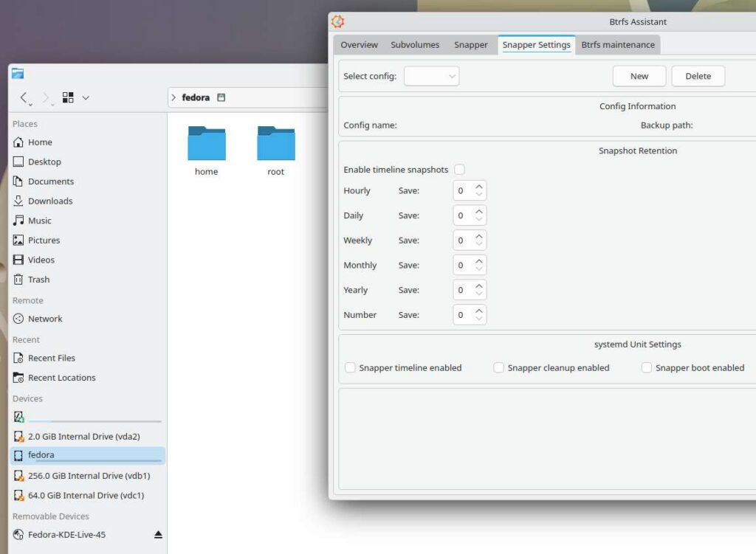Click the Daily save value field
756x554 pixels.
point(463,215)
